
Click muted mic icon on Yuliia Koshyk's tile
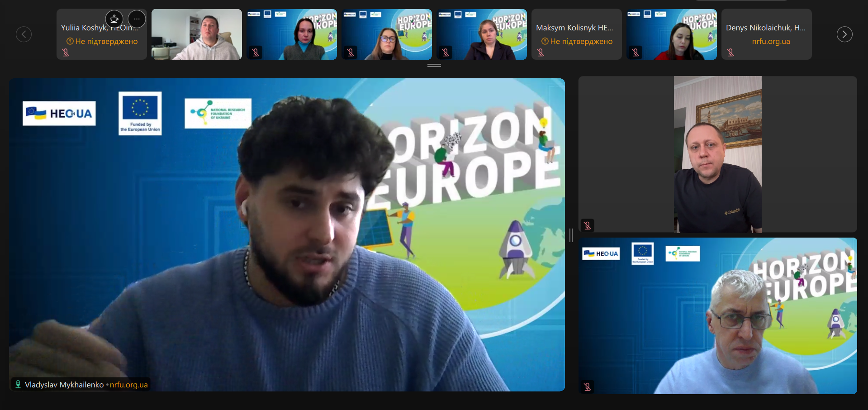[x=66, y=52]
